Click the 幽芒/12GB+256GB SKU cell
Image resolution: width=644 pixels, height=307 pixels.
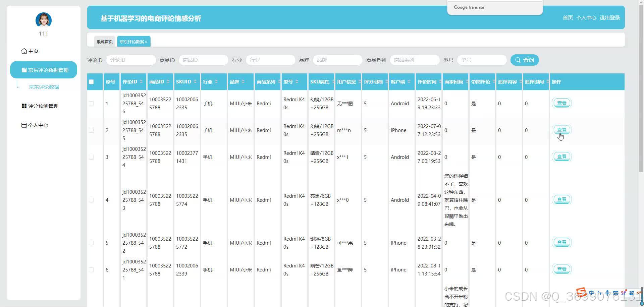point(322,270)
